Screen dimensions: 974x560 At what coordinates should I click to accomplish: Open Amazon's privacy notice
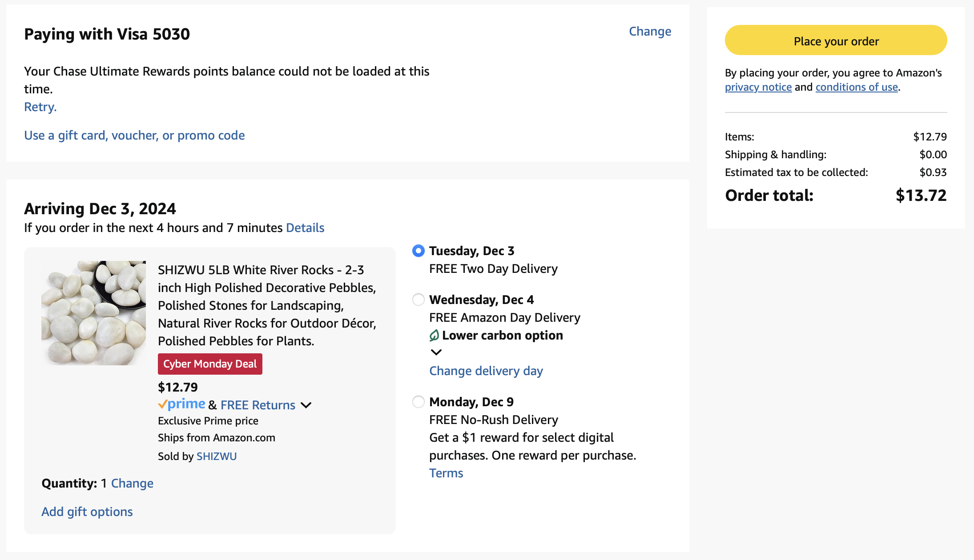point(758,88)
